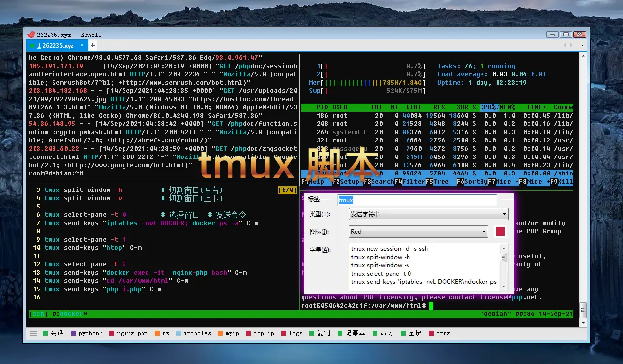Run the 会话 quick command
623x364 pixels.
[53, 333]
